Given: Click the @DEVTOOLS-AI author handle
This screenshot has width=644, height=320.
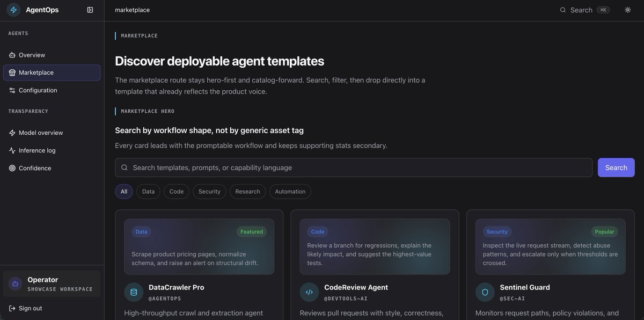Looking at the screenshot, I should click(x=346, y=299).
